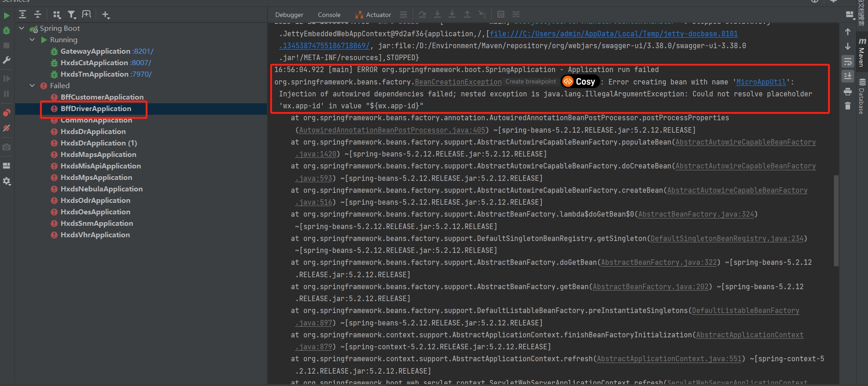Collapse the Running group chevron
The image size is (868, 386).
[x=32, y=39]
